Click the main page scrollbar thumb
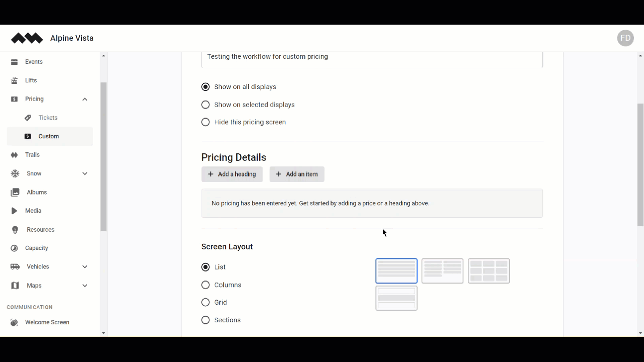This screenshot has width=644, height=362. tap(640, 164)
